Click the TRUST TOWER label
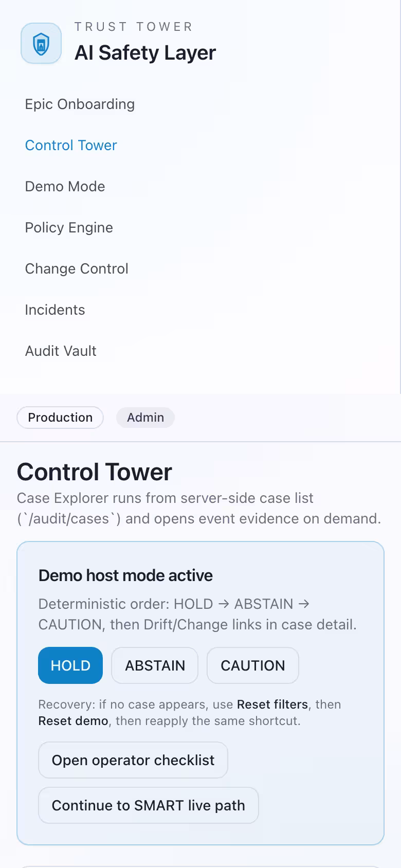The height and width of the screenshot is (868, 401). pos(133,26)
